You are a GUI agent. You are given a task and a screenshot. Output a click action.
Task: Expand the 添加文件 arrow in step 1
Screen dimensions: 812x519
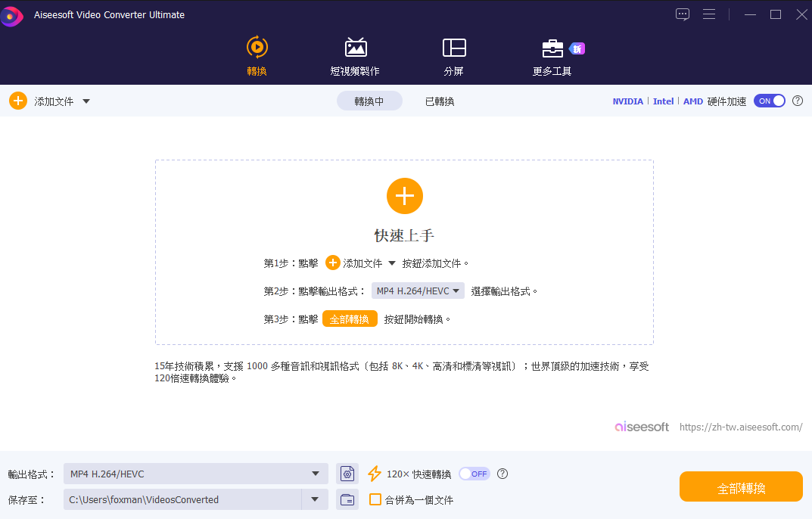click(392, 263)
